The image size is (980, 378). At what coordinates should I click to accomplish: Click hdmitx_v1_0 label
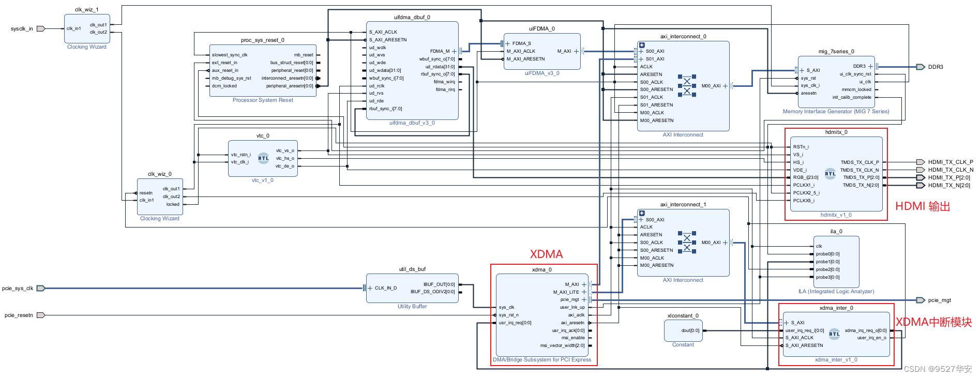[x=836, y=215]
